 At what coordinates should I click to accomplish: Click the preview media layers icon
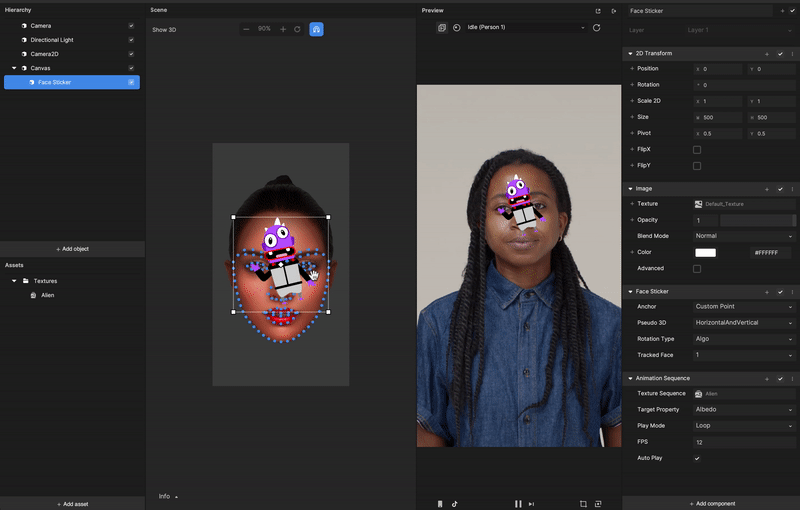[442, 28]
